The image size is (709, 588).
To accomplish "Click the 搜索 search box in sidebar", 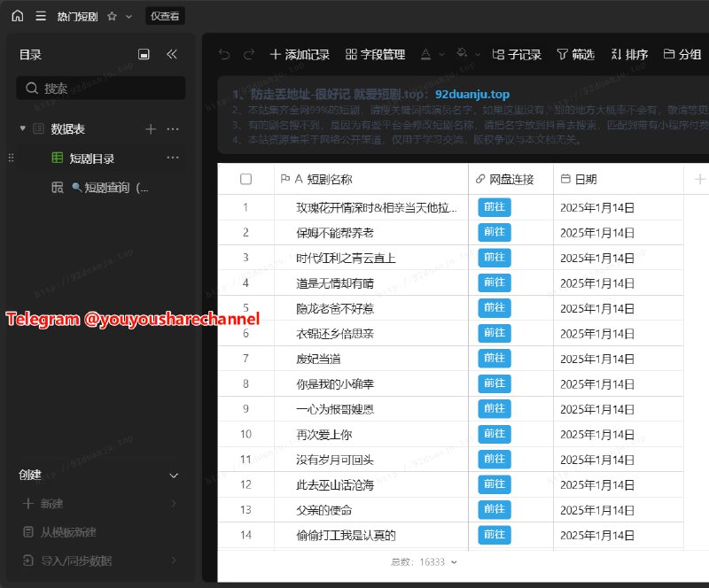I will coord(100,89).
